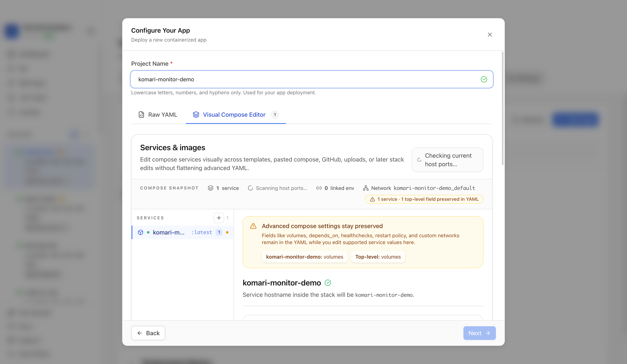Click the spinner in Checking current host ports

click(x=419, y=160)
